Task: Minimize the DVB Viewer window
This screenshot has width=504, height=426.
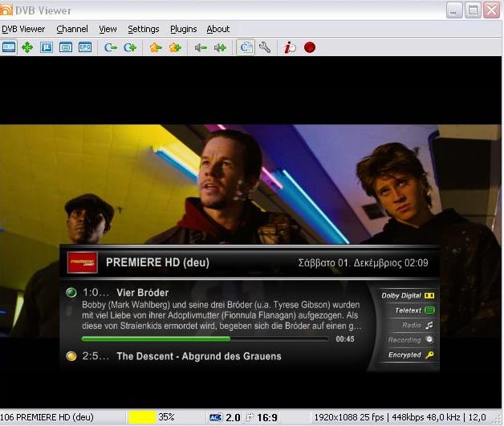Action: (x=454, y=10)
